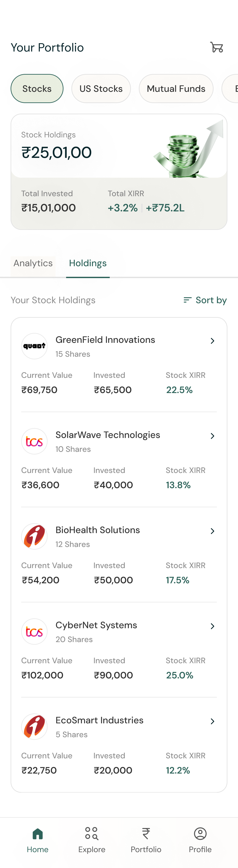Tap the Home button in bottom bar
238x868 pixels.
(38, 839)
